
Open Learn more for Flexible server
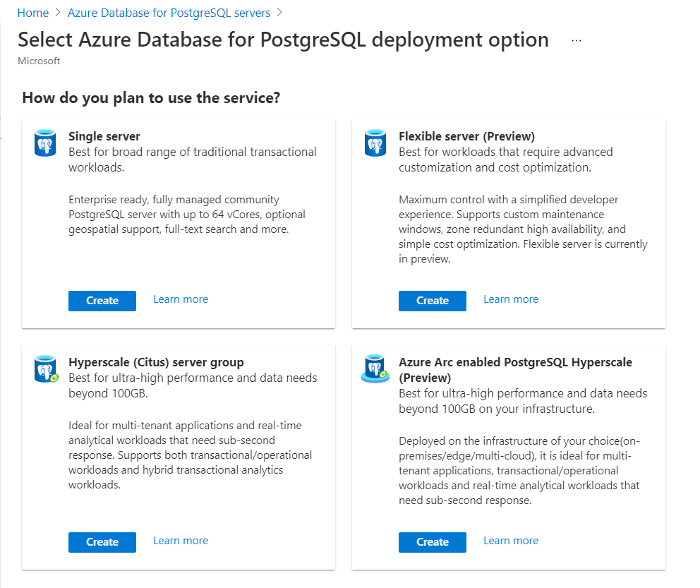click(x=511, y=299)
